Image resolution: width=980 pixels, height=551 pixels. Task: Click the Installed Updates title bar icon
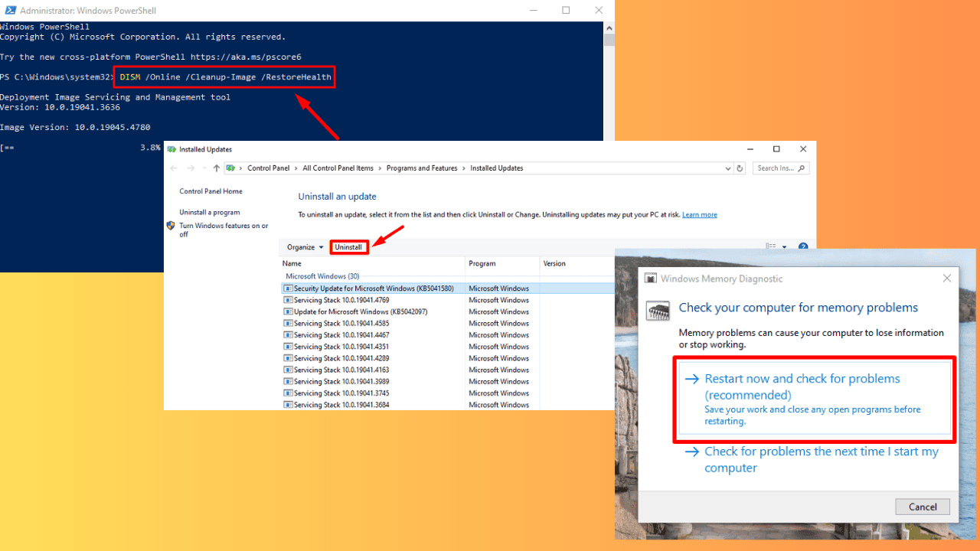coord(172,149)
